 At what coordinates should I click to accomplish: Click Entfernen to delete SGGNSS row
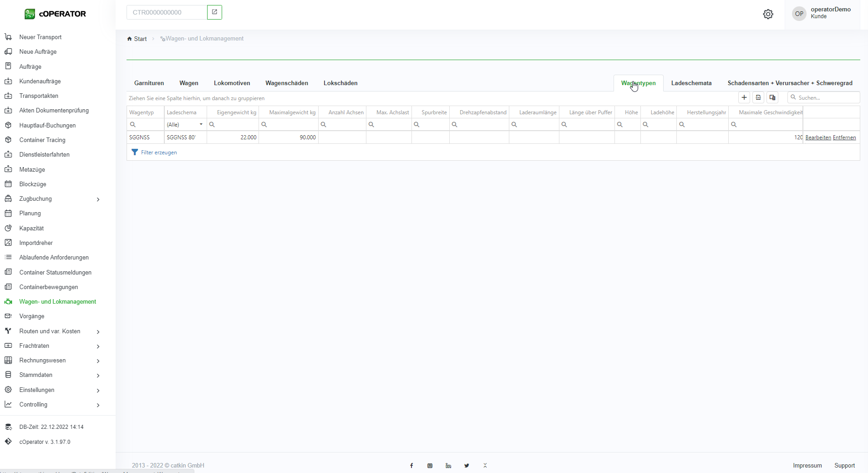coord(844,137)
